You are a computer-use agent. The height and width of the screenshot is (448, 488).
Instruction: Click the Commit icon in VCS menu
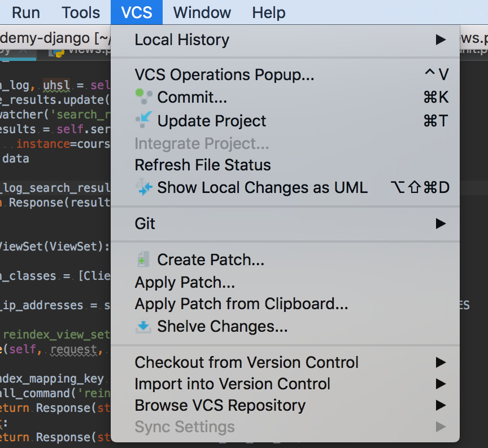click(144, 97)
